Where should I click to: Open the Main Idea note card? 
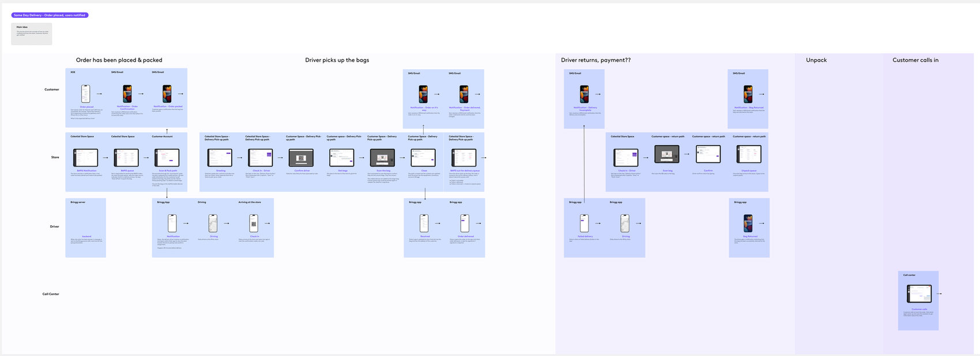pos(32,34)
